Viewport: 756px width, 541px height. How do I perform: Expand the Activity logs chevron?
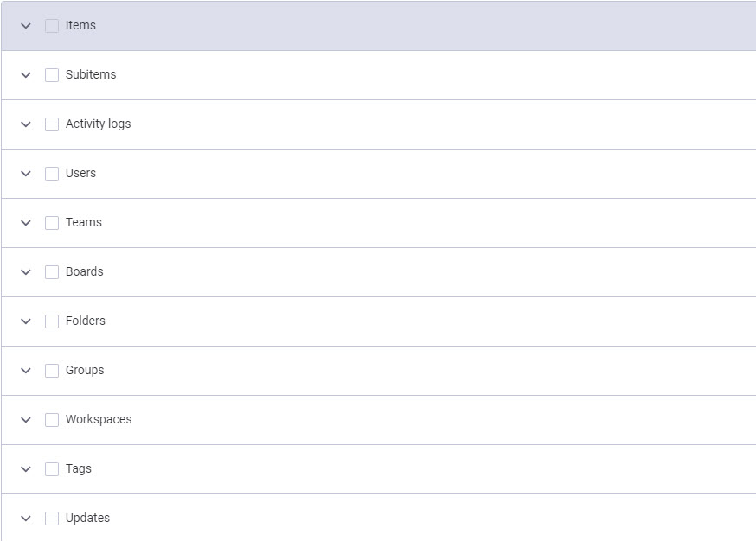pos(26,124)
